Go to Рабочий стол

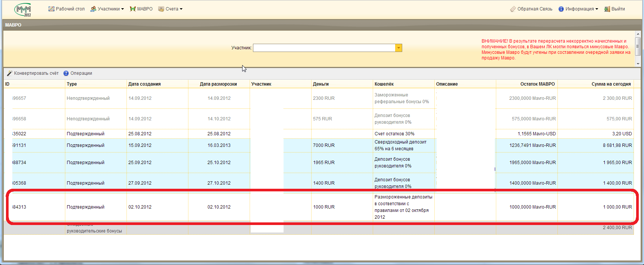[67, 9]
